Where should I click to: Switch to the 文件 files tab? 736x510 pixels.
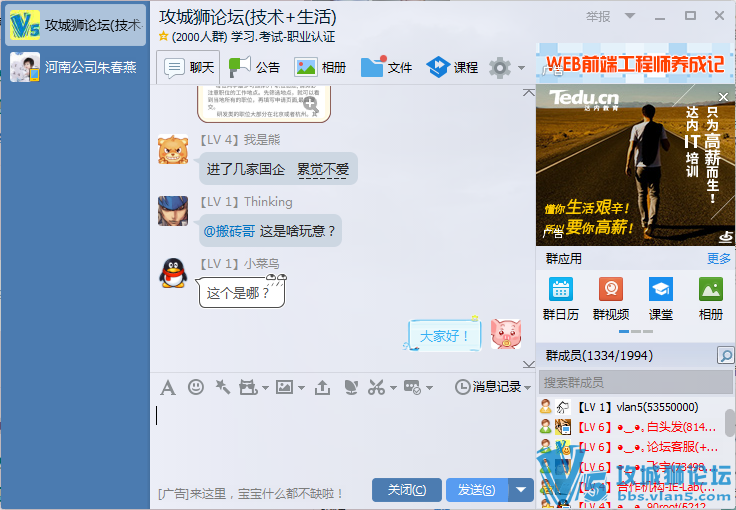(x=386, y=68)
